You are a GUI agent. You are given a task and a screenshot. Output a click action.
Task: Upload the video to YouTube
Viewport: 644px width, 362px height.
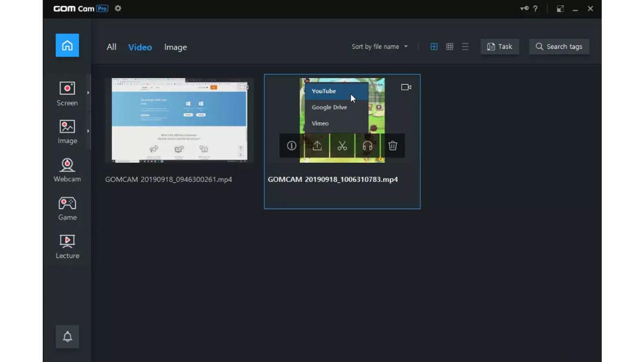325,91
